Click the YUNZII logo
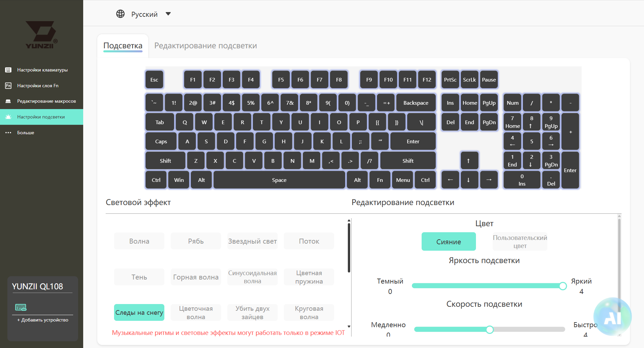 (42, 35)
